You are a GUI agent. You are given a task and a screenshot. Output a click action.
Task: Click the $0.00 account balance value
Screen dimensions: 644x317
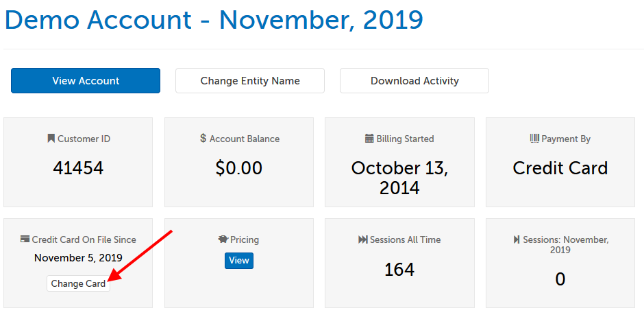point(239,168)
